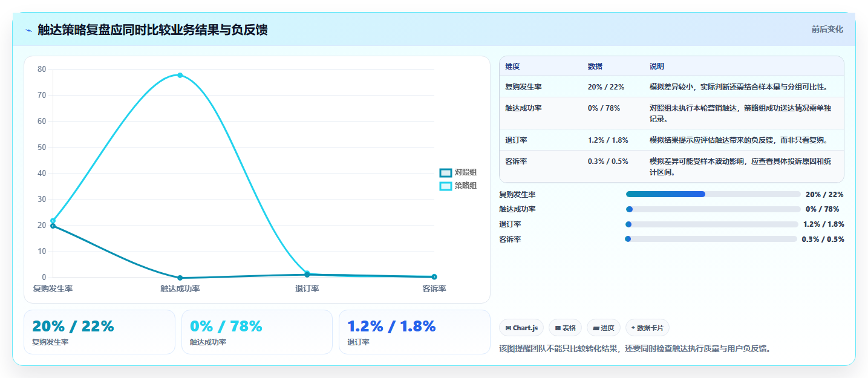
Task: Click the 退订率 progress bar
Action: coord(711,224)
